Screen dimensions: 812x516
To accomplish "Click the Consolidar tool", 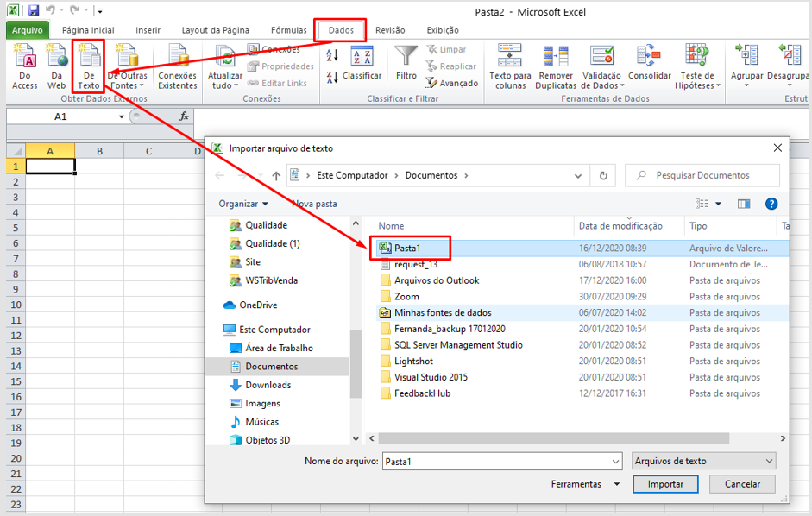I will 650,63.
